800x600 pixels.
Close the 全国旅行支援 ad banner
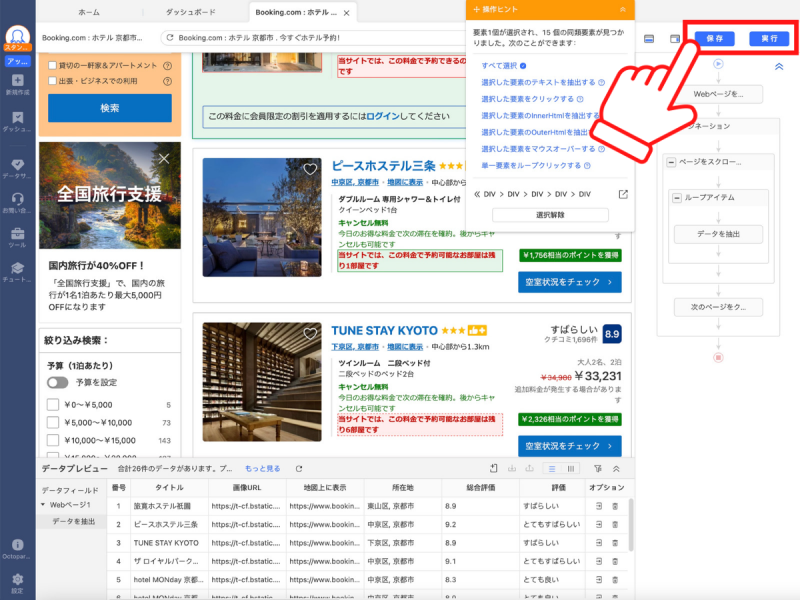(x=164, y=159)
